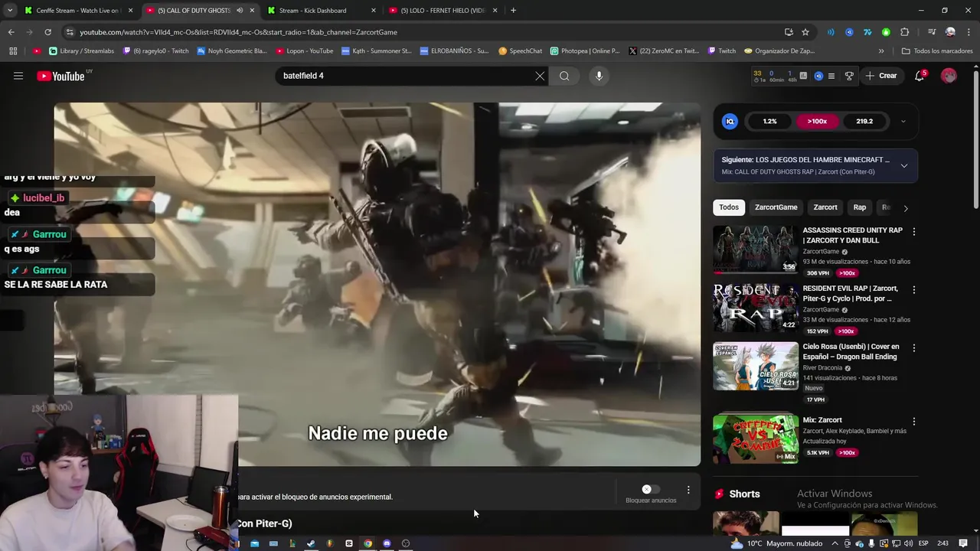Clear the search box with the X
The width and height of the screenshot is (980, 551).
click(x=540, y=76)
